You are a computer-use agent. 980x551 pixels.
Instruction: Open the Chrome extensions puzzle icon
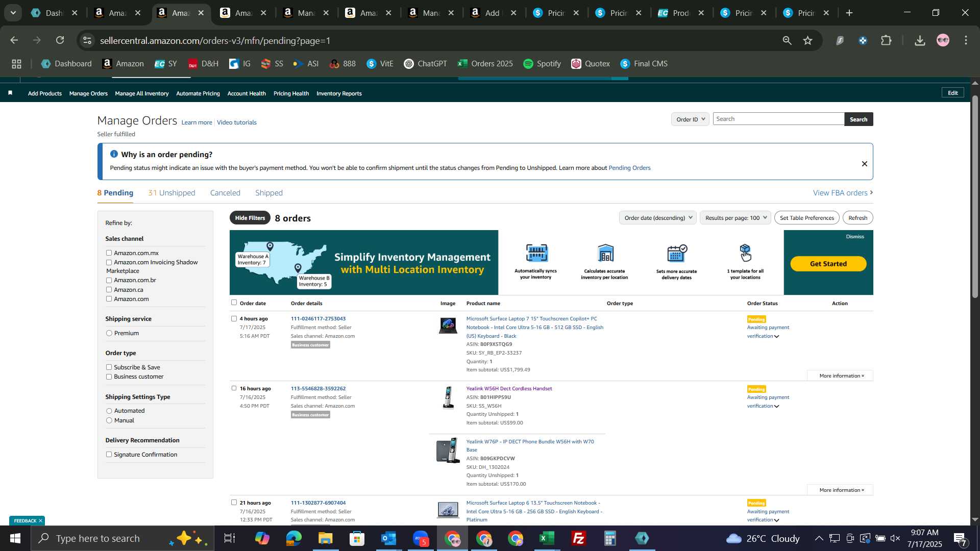(x=887, y=40)
